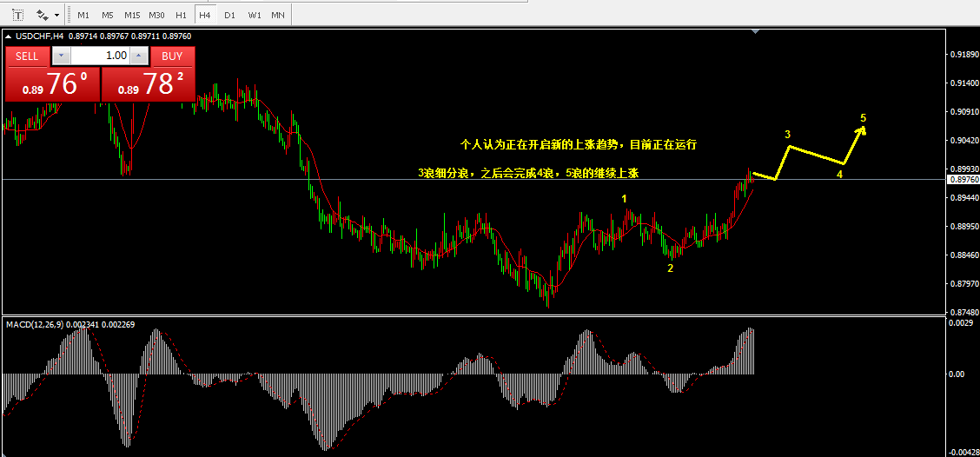Click the 0.91890 price scale value
Image resolution: width=980 pixels, height=457 pixels.
tap(963, 55)
